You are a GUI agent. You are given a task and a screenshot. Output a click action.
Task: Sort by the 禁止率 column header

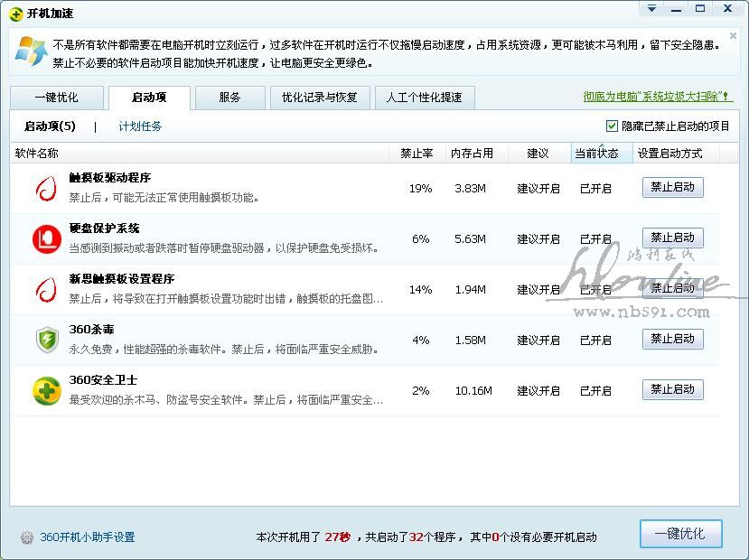tap(417, 154)
